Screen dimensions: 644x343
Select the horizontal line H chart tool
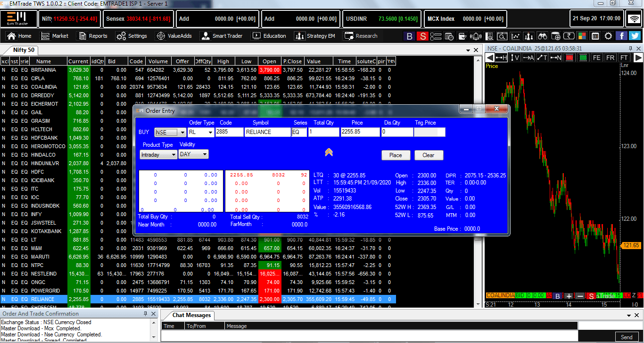coord(502,58)
